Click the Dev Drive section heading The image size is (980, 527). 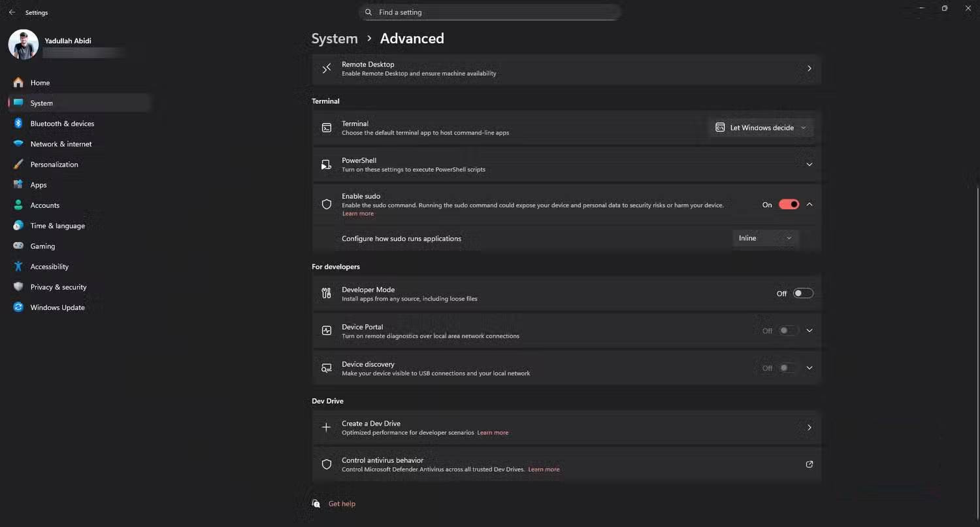pos(327,401)
